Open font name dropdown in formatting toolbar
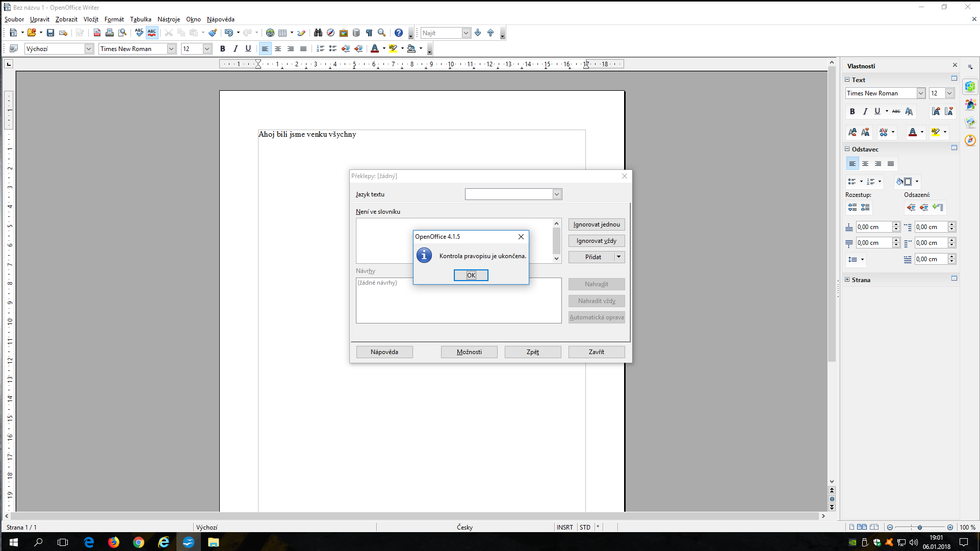 tap(171, 48)
